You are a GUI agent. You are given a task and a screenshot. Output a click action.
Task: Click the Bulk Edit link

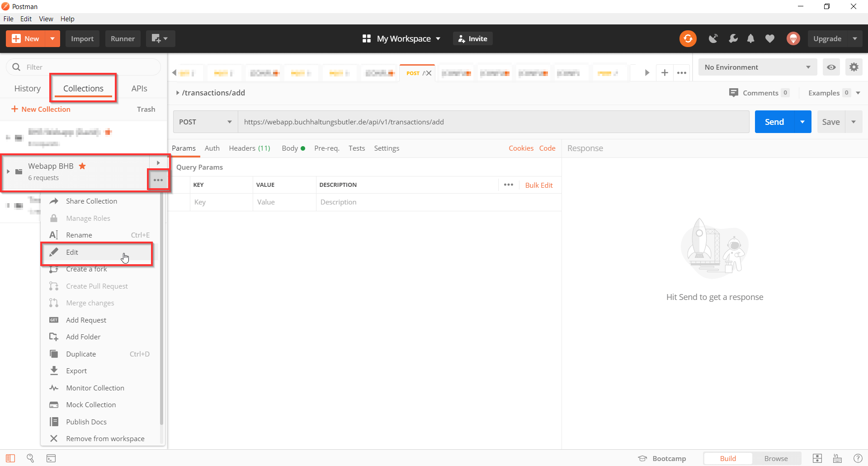(539, 185)
